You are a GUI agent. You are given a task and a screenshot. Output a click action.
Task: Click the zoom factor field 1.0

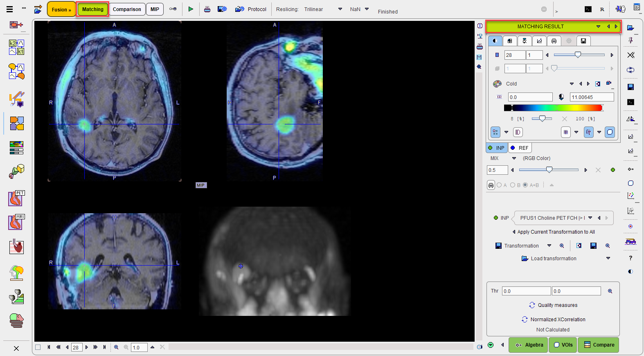coord(139,347)
